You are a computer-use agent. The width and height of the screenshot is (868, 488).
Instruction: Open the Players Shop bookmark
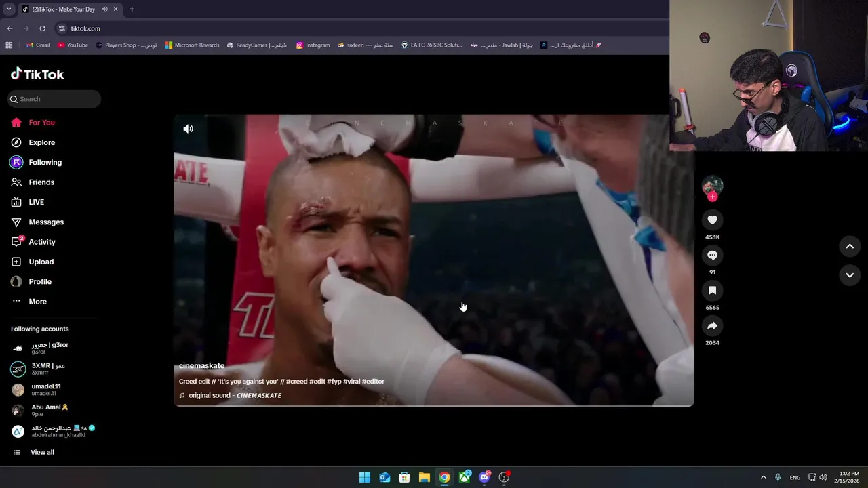point(126,45)
